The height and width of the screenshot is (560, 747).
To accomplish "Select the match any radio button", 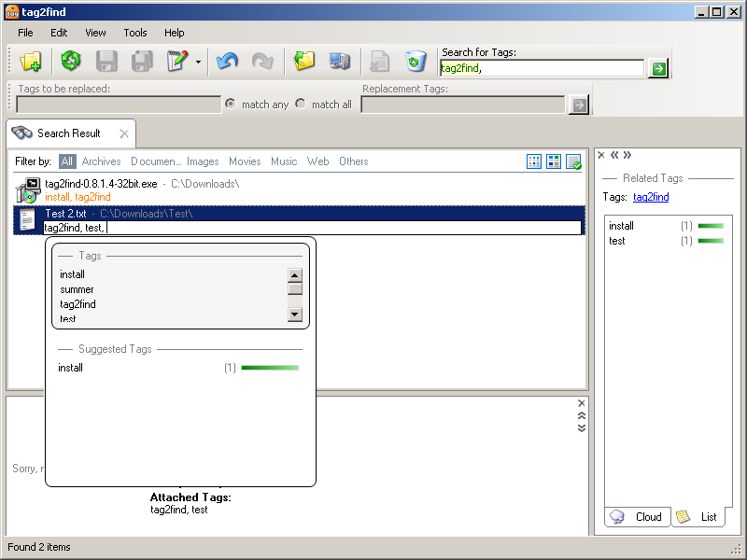I will point(231,104).
